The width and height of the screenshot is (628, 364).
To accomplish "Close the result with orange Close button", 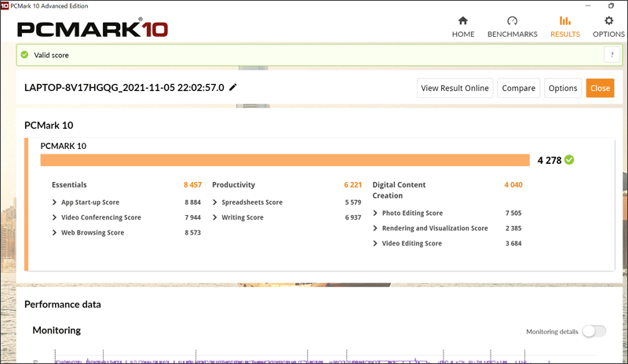I will [600, 88].
